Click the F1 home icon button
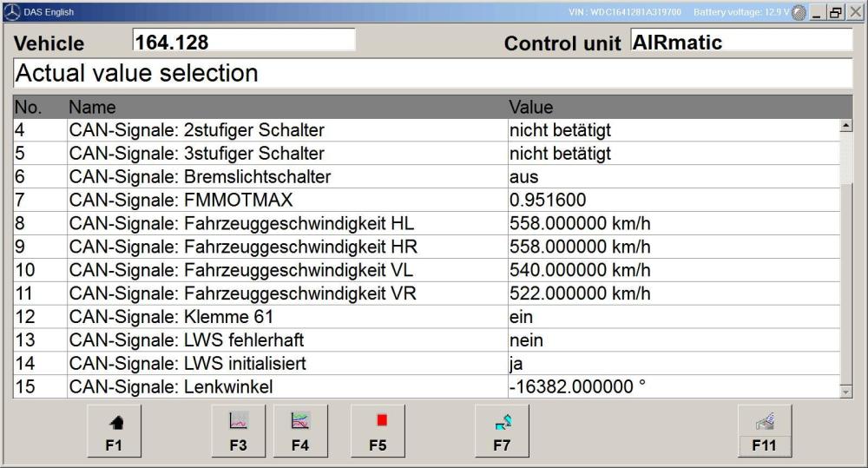The image size is (868, 468). pyautogui.click(x=114, y=431)
